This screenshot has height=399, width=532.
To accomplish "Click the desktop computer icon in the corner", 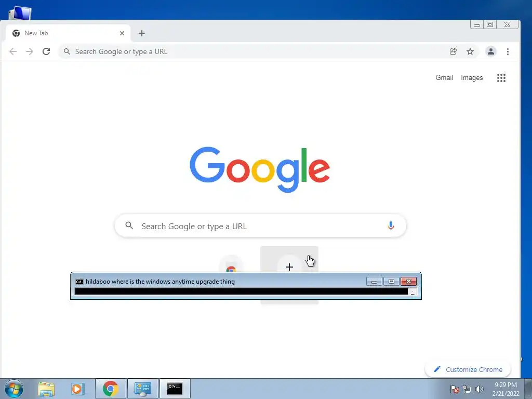I will coord(20,13).
